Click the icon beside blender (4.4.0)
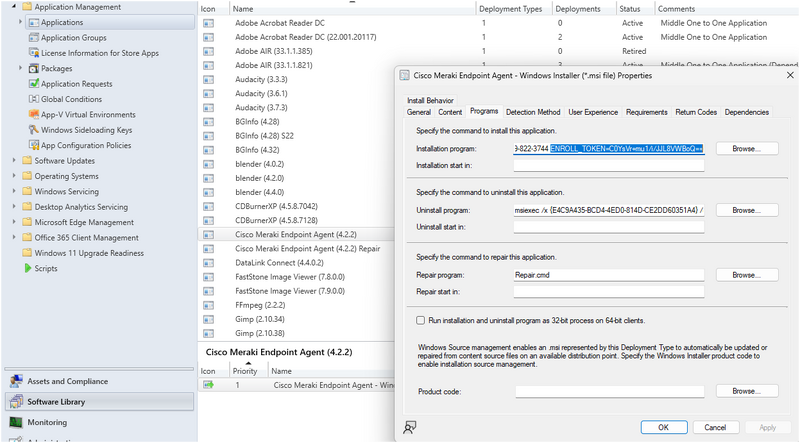This screenshot has width=800, height=443. tap(208, 192)
